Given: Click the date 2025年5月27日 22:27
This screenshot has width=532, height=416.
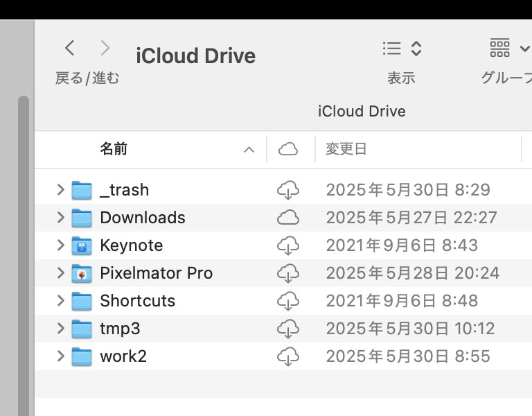Looking at the screenshot, I should point(411,217).
